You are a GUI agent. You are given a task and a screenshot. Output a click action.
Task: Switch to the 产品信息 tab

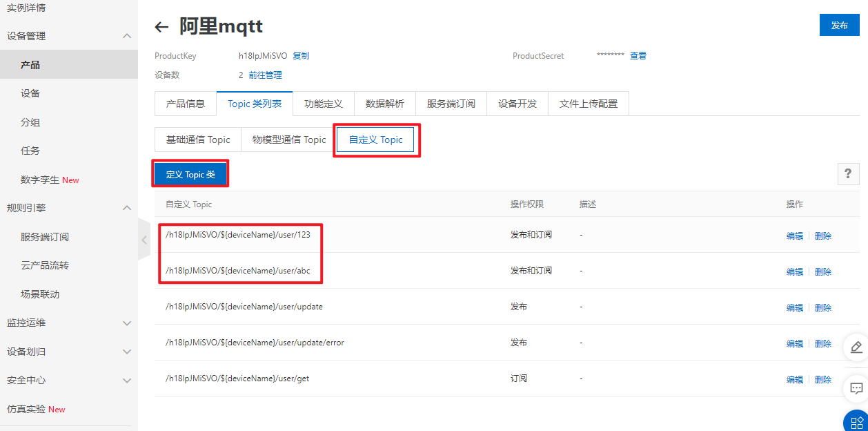[x=186, y=104]
